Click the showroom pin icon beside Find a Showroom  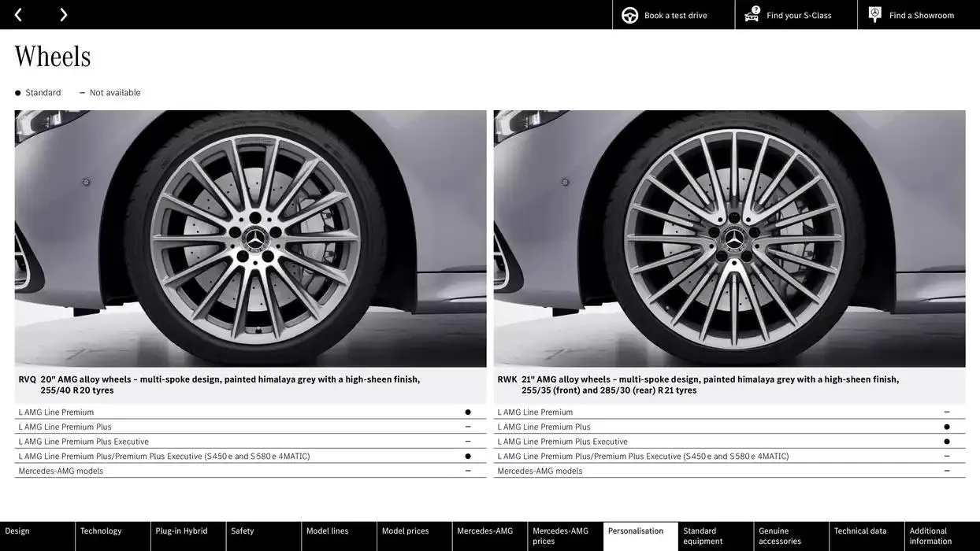(x=874, y=13)
